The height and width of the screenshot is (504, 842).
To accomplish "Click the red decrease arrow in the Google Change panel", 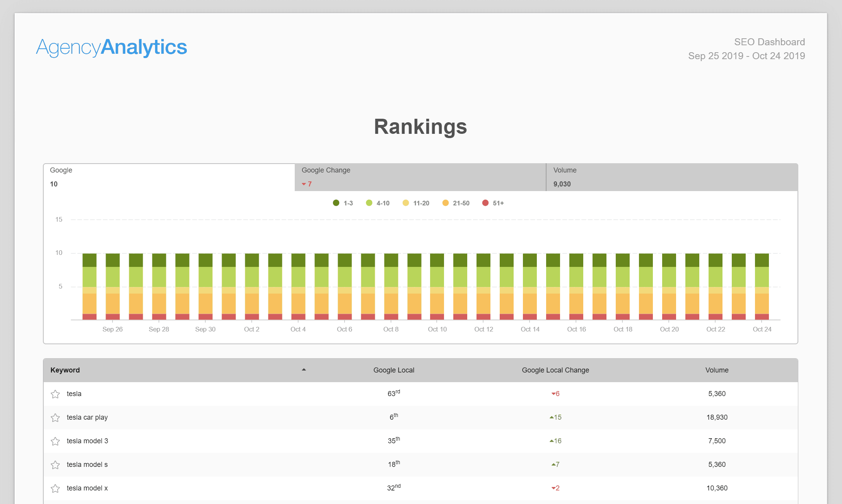I will (x=304, y=184).
